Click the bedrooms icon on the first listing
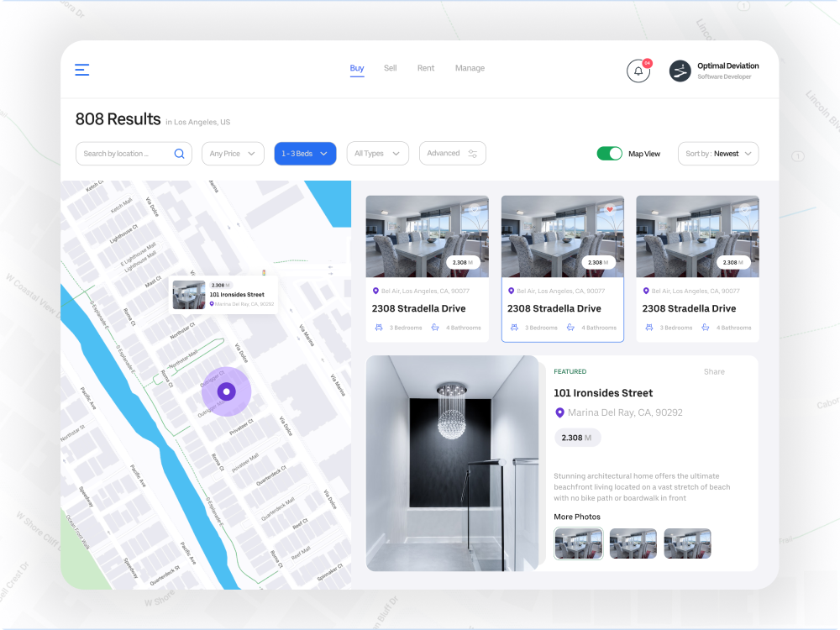The height and width of the screenshot is (630, 840). [x=381, y=328]
